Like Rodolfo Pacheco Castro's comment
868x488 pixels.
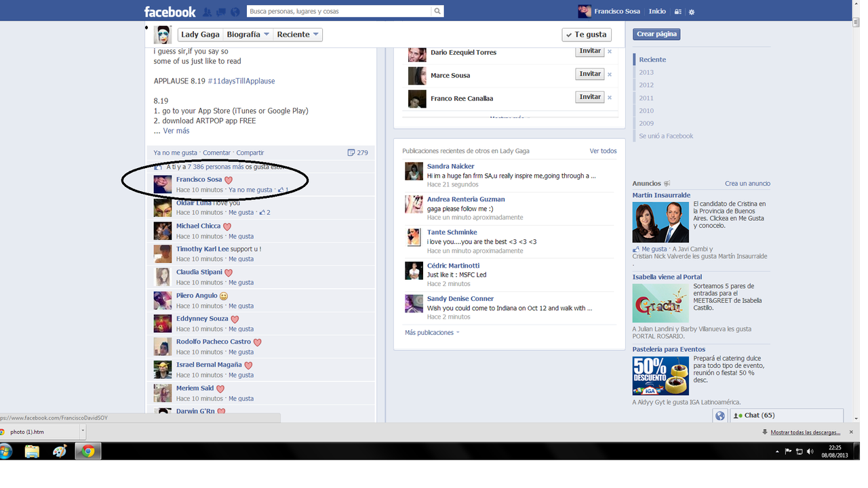click(x=241, y=352)
